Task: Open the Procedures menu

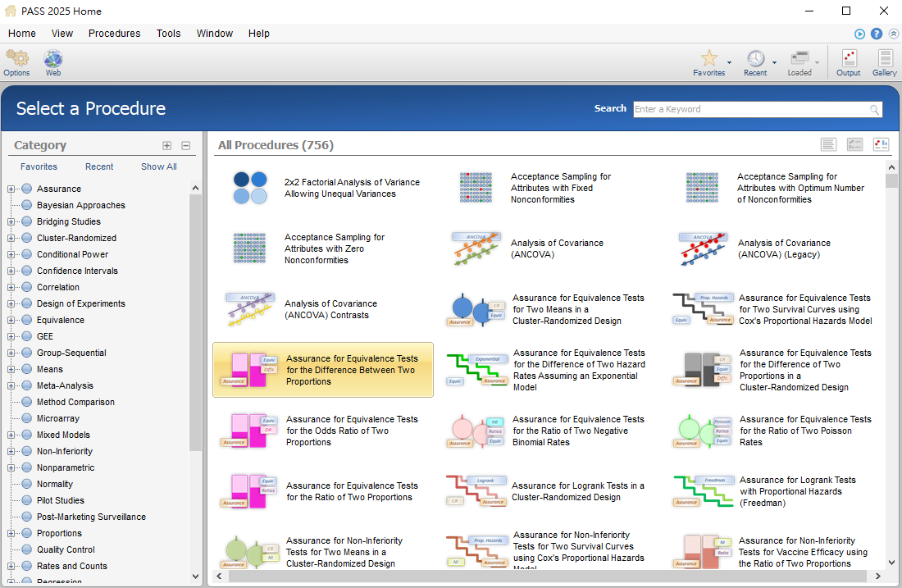Action: 114,34
